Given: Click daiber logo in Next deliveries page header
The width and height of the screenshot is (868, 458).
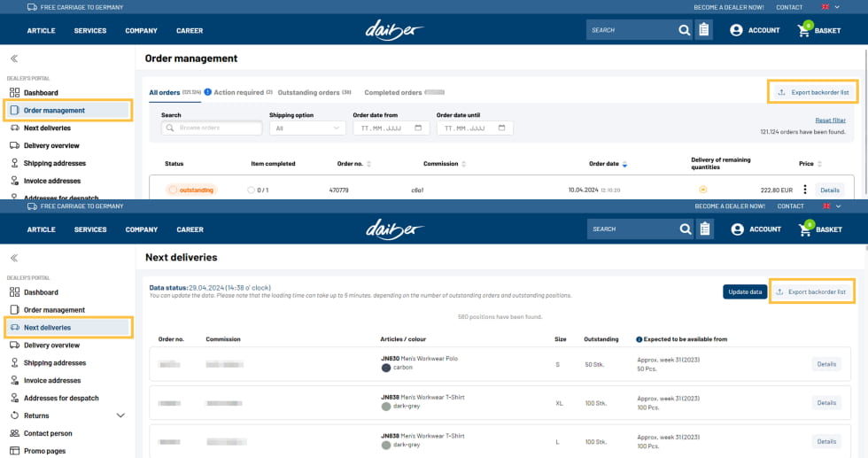Looking at the screenshot, I should click(395, 229).
